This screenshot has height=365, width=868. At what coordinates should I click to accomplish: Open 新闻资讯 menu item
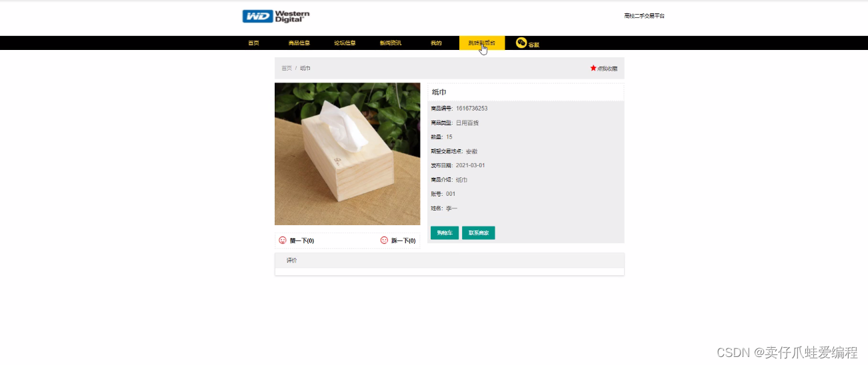tap(391, 43)
